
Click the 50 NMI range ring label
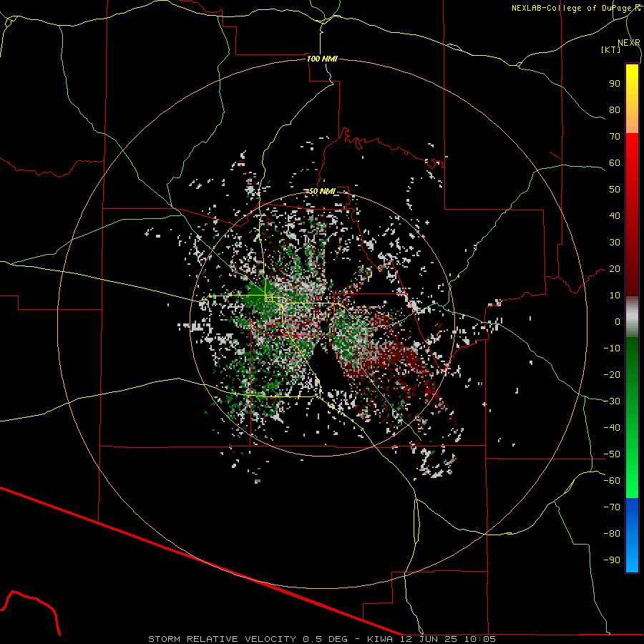322,191
